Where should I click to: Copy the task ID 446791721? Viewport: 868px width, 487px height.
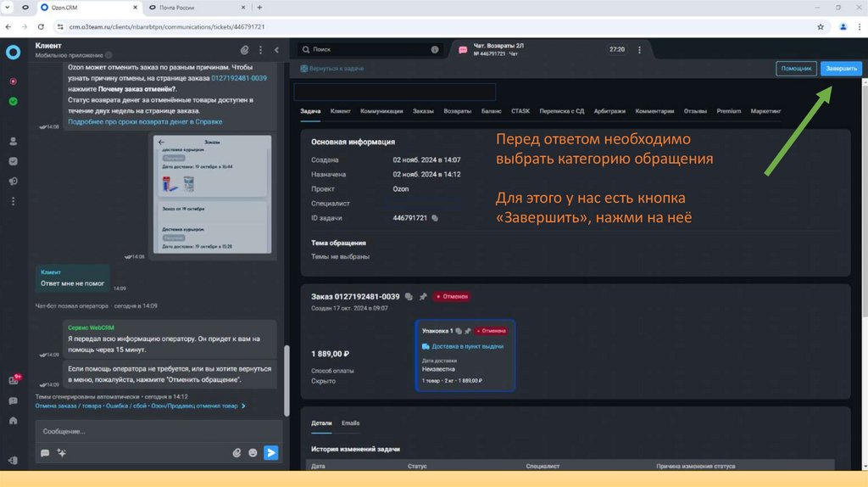click(435, 218)
